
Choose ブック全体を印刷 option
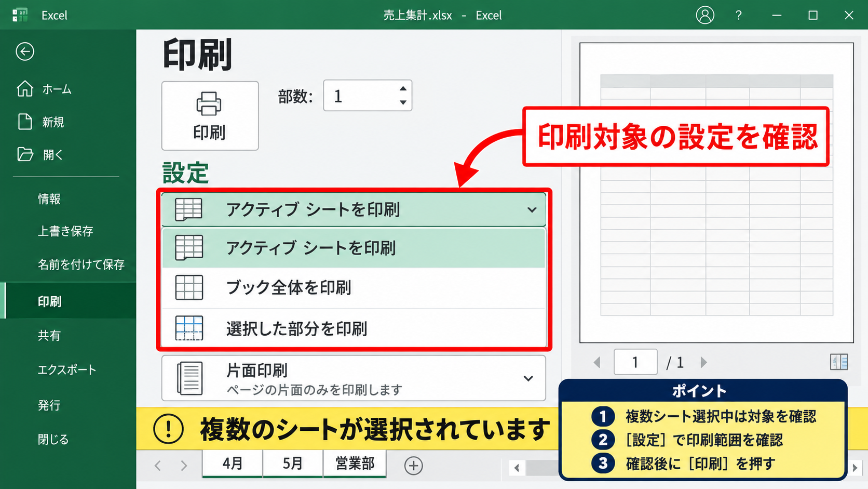(x=354, y=288)
